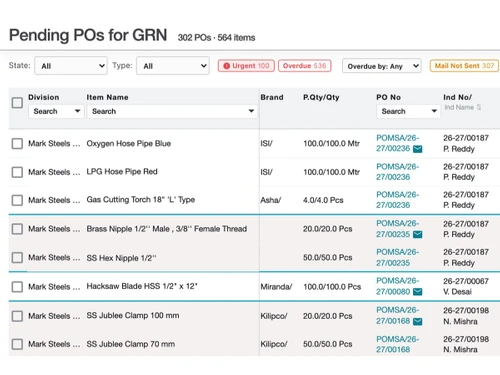Open the PO No search dropdown

pos(408,111)
